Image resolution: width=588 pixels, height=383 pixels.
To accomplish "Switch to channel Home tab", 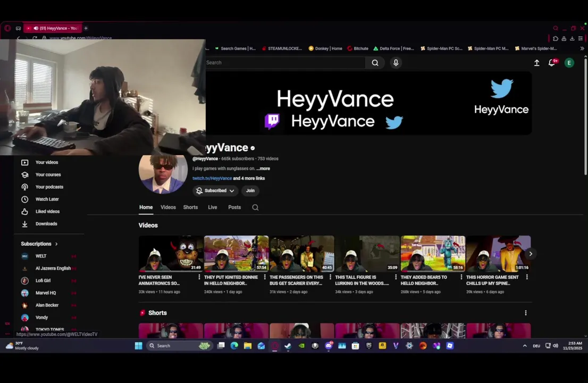I will click(x=146, y=207).
